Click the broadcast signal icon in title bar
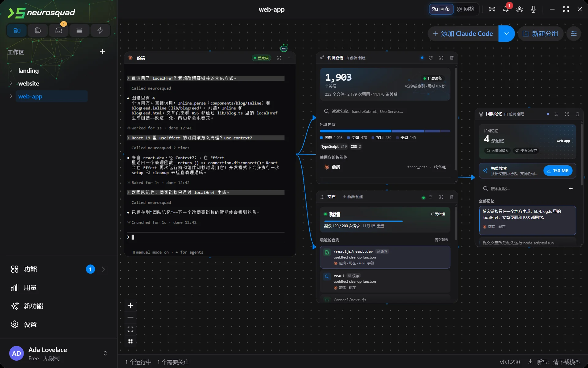The height and width of the screenshot is (368, 588). pyautogui.click(x=492, y=9)
